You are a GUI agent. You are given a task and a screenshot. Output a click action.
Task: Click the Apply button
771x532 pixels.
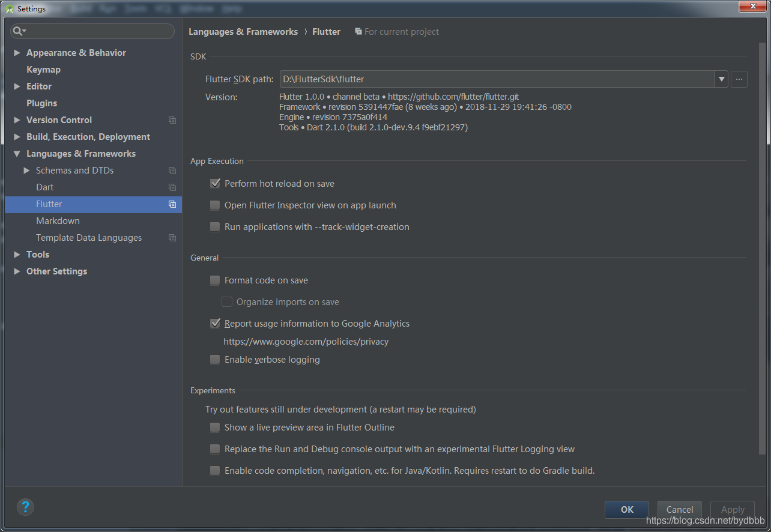733,509
